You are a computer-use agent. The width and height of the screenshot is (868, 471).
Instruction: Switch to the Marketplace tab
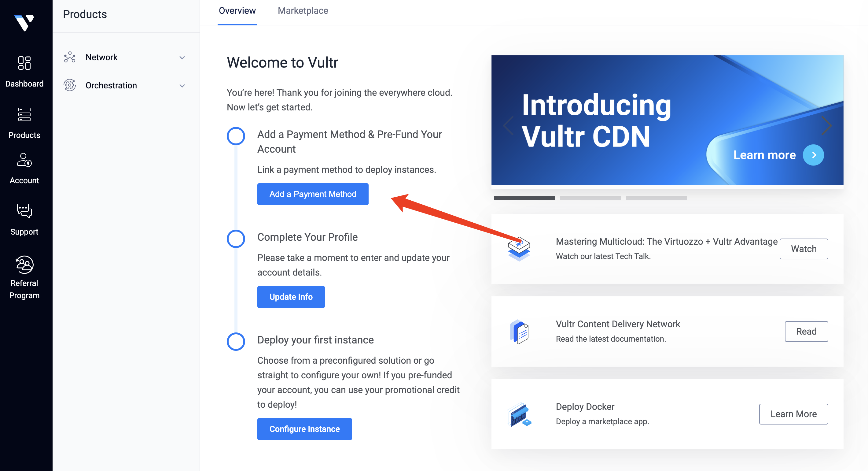tap(303, 11)
